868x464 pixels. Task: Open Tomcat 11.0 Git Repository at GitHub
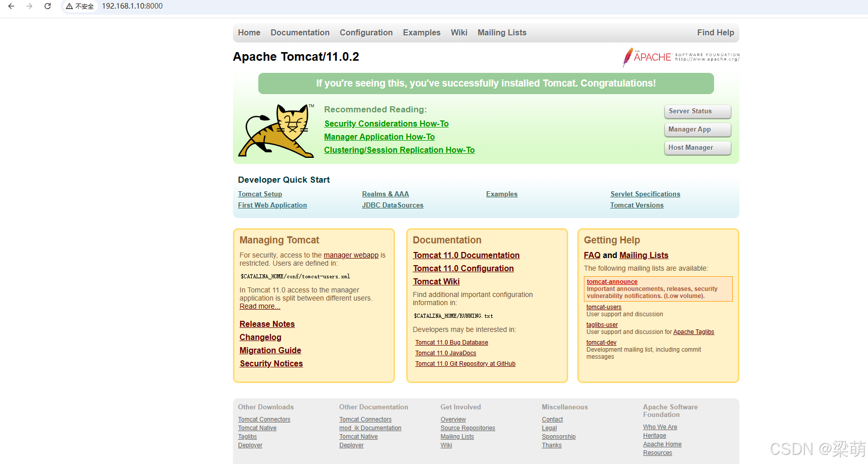click(x=465, y=364)
